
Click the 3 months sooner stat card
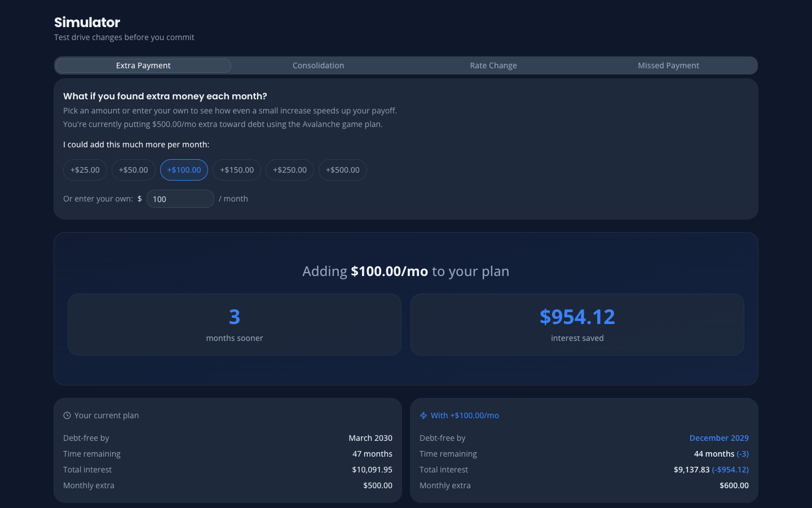[x=234, y=324]
